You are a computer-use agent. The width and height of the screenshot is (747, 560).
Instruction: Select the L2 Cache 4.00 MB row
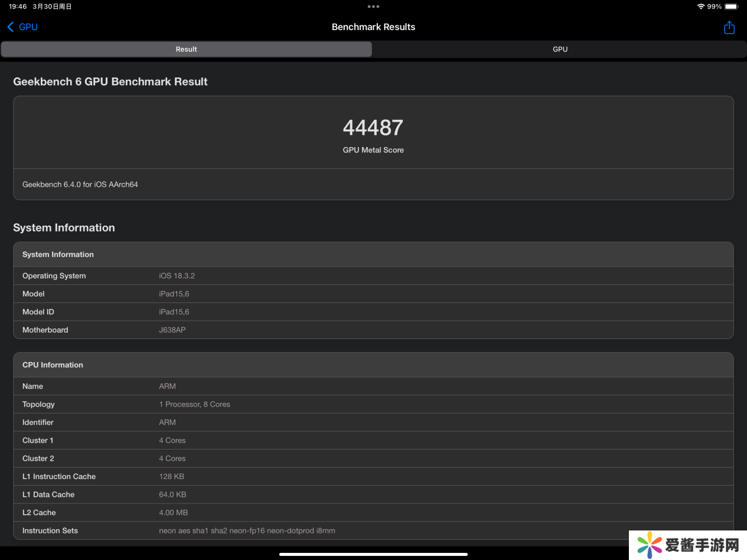pyautogui.click(x=373, y=512)
